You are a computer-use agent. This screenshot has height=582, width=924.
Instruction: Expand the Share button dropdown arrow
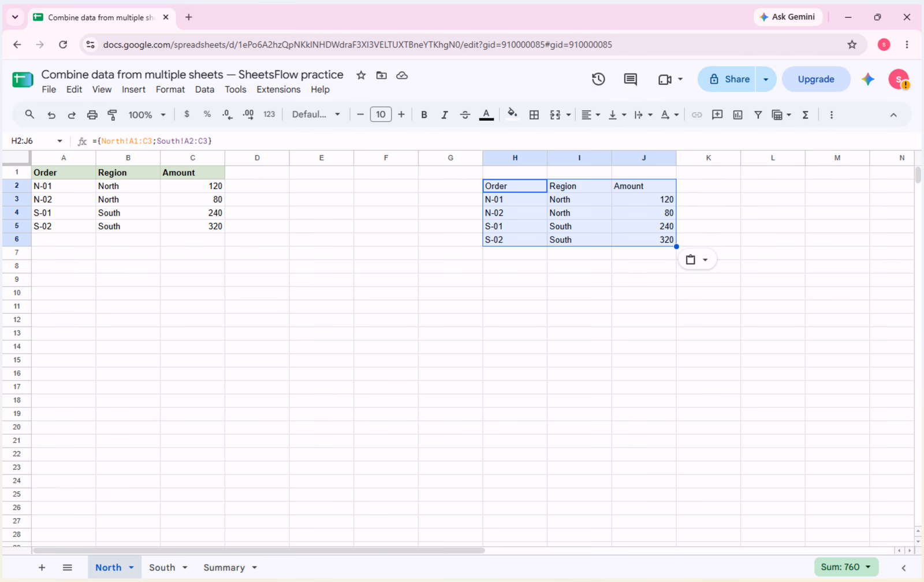tap(766, 79)
